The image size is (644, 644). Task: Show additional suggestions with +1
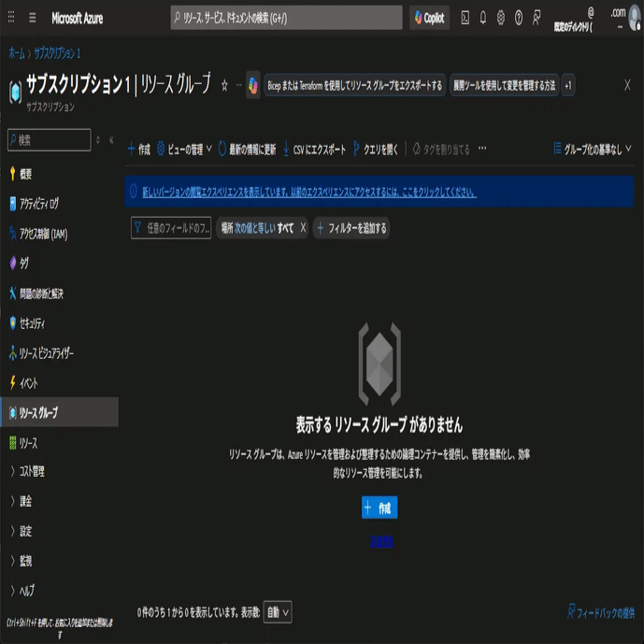[x=568, y=85]
